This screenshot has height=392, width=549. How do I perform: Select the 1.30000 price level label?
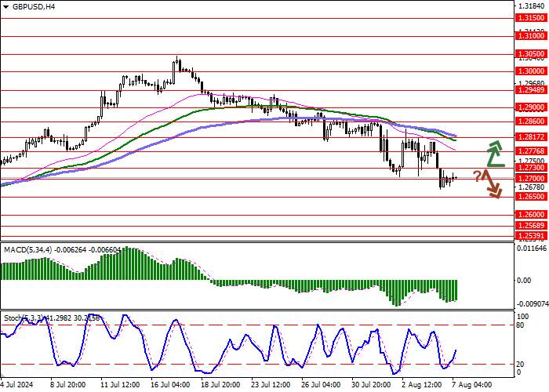532,71
